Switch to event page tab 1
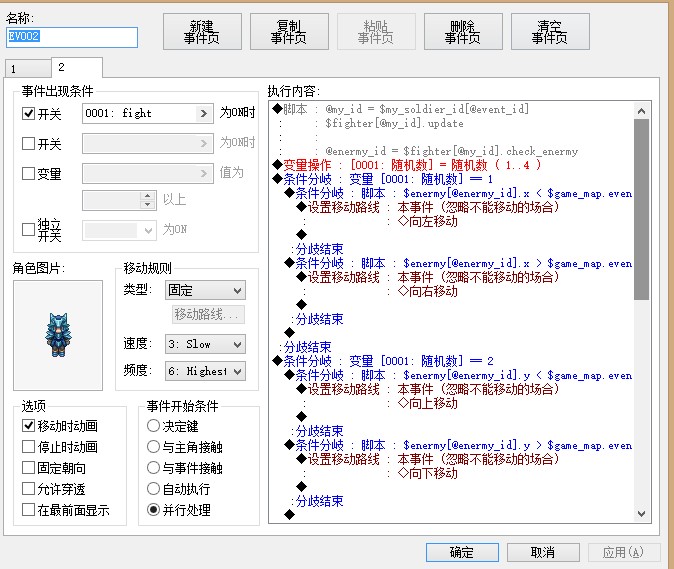Screen dimensions: 674x569 (28, 69)
